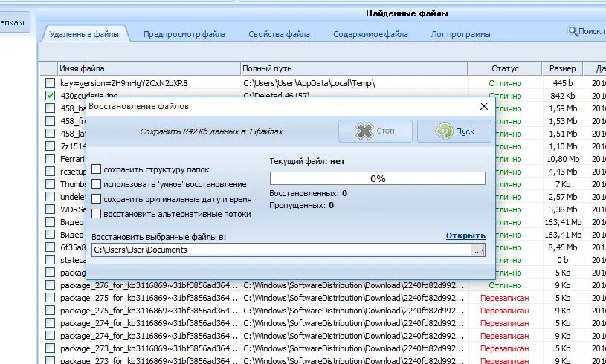
Task: Sort by Статус column header
Action: 505,68
